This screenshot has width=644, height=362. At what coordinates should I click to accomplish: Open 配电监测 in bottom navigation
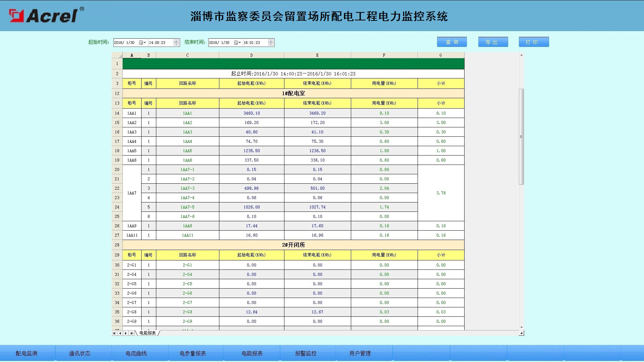26,353
